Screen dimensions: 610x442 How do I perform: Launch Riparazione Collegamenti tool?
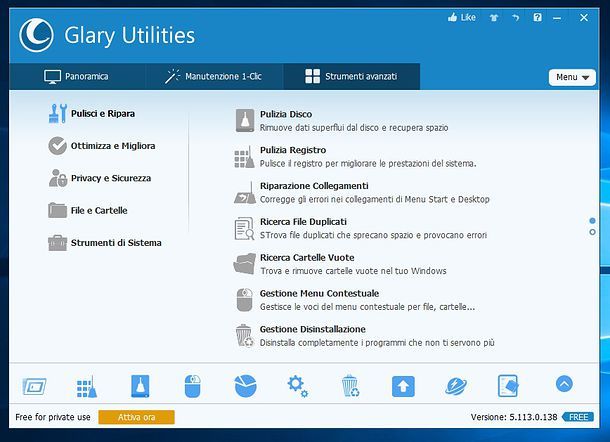314,186
